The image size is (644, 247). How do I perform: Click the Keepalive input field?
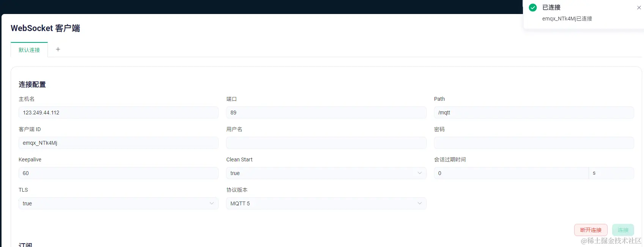118,173
